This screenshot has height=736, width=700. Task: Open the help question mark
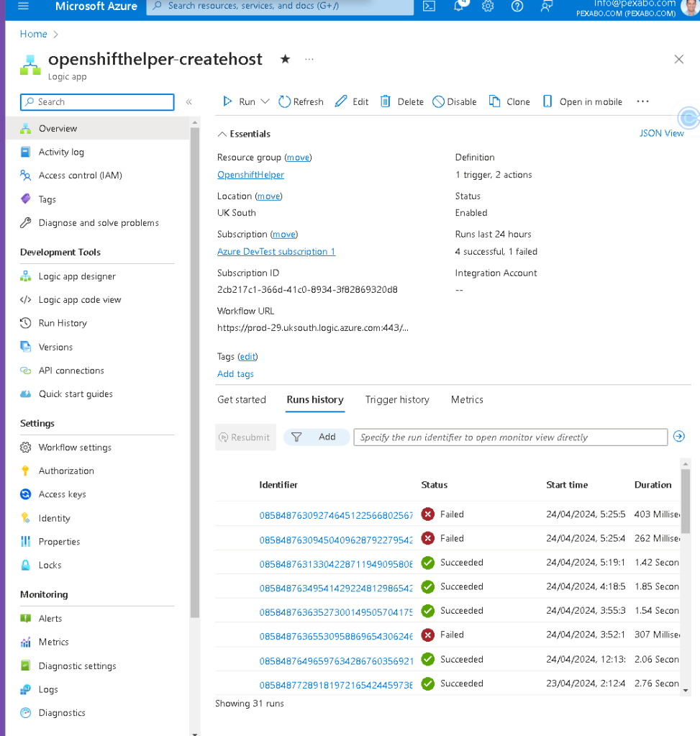(517, 6)
